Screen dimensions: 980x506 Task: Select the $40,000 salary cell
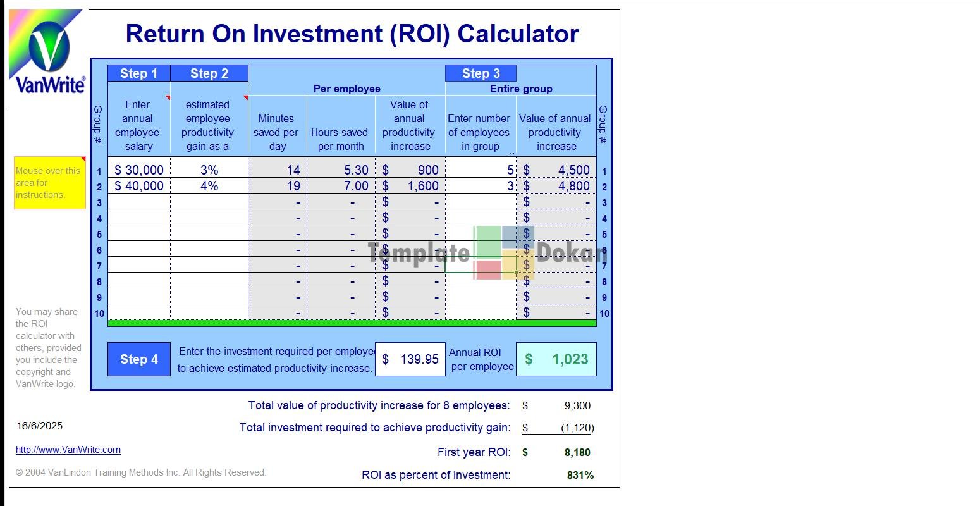click(x=139, y=186)
